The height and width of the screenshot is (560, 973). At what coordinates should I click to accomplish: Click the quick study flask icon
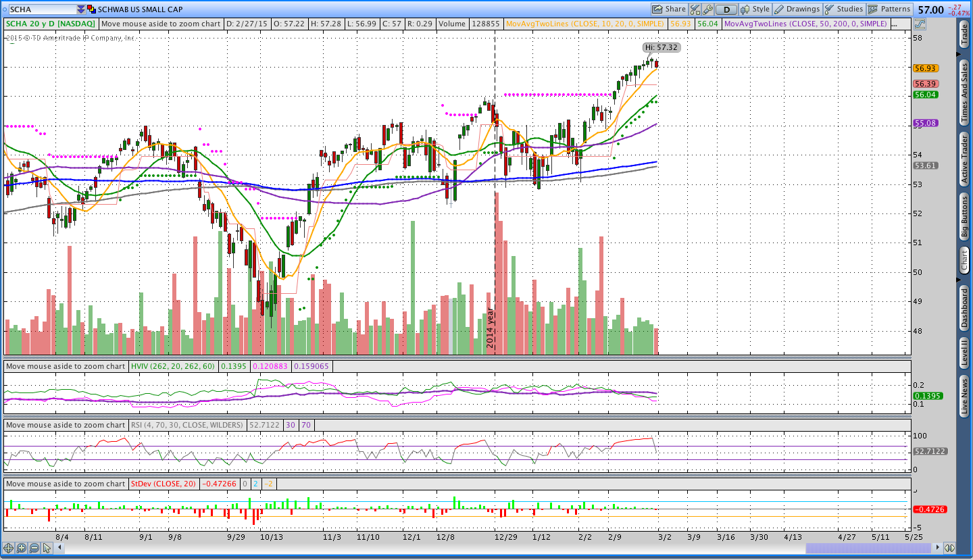pos(694,9)
